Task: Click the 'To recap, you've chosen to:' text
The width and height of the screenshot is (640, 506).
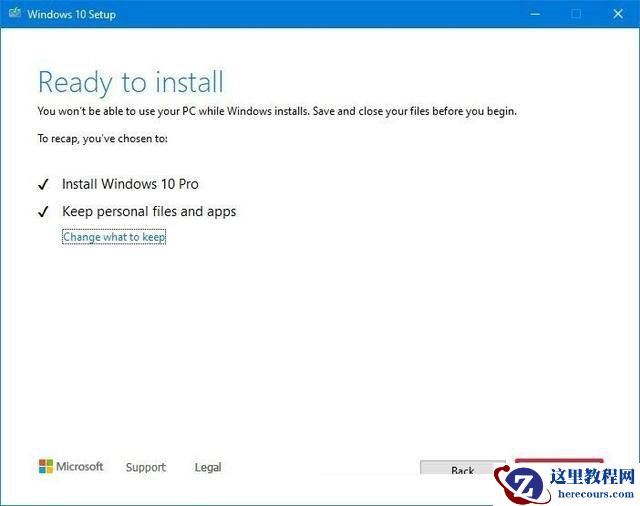Action: (x=102, y=139)
